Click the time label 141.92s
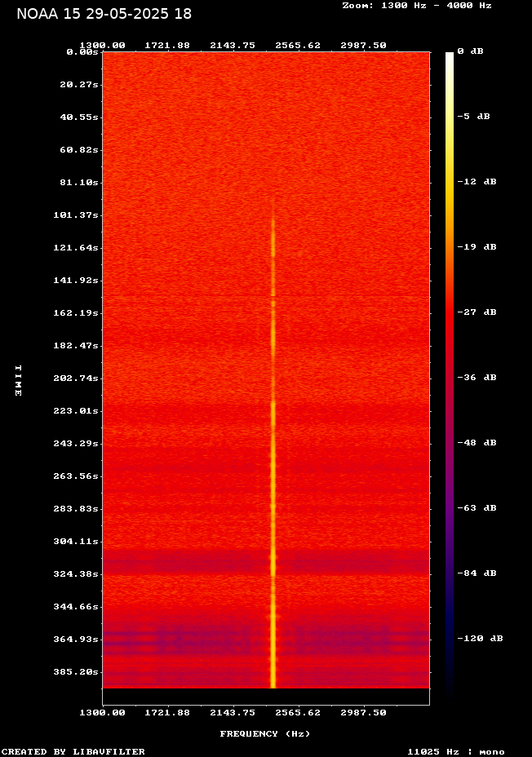The image size is (532, 757). pyautogui.click(x=76, y=281)
